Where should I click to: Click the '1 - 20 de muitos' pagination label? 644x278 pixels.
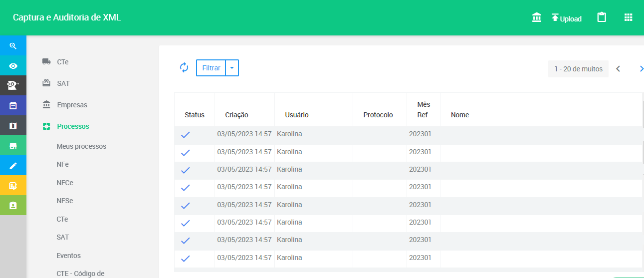pos(579,69)
